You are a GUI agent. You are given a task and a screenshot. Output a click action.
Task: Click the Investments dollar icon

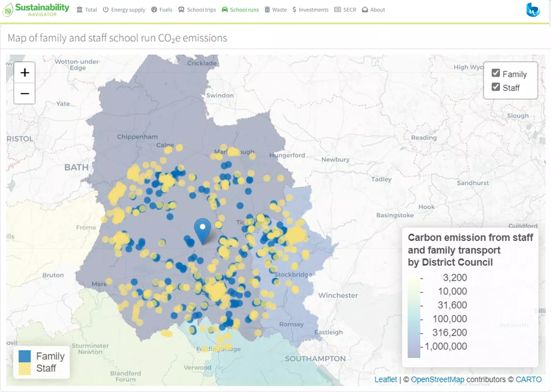[294, 9]
